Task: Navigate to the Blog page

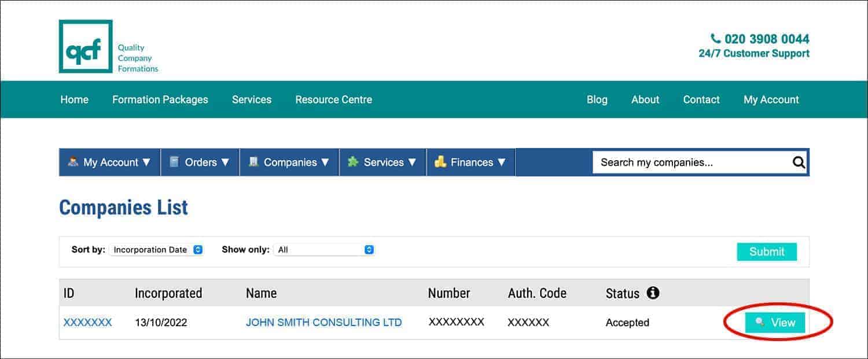Action: click(x=597, y=99)
